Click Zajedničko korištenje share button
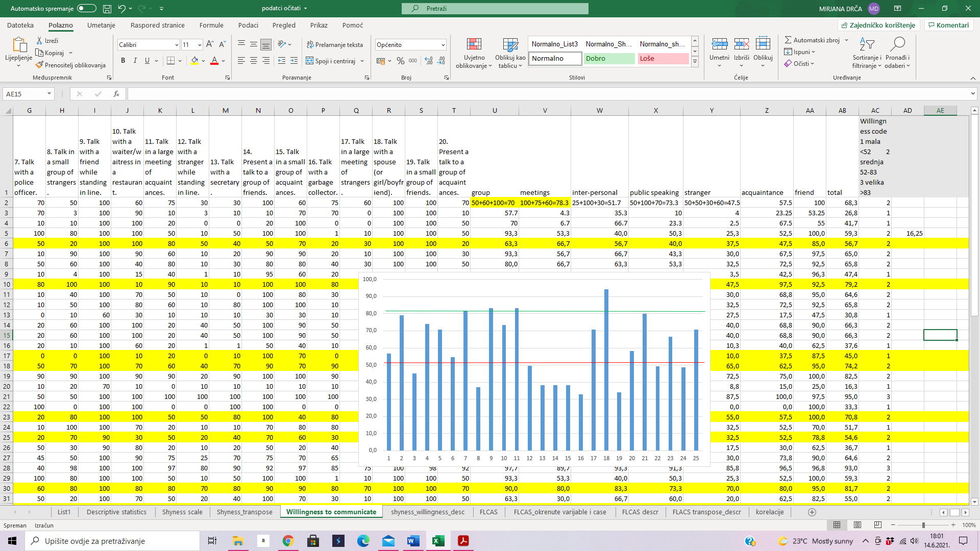The width and height of the screenshot is (980, 551). 878,25
